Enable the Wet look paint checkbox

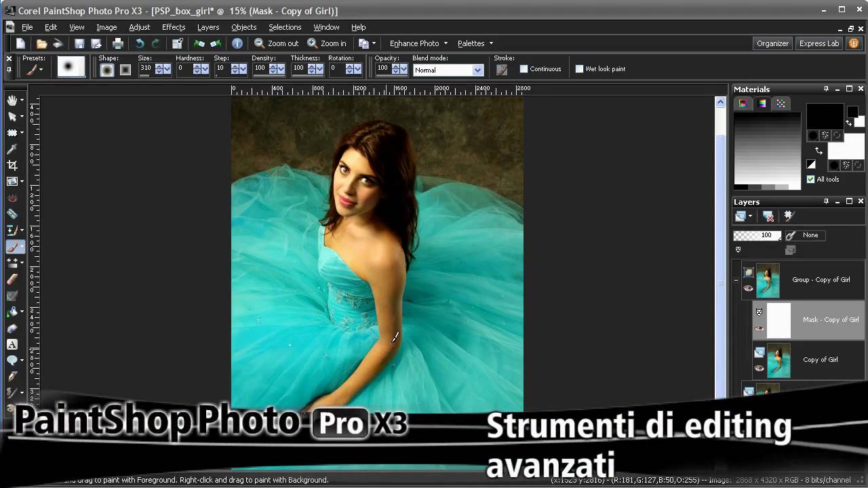579,69
